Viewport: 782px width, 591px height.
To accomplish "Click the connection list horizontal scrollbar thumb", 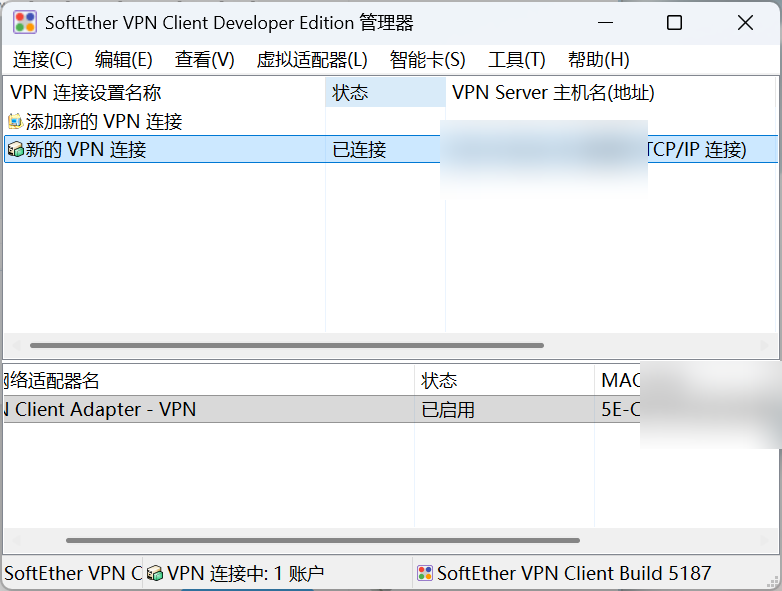I will [x=287, y=345].
